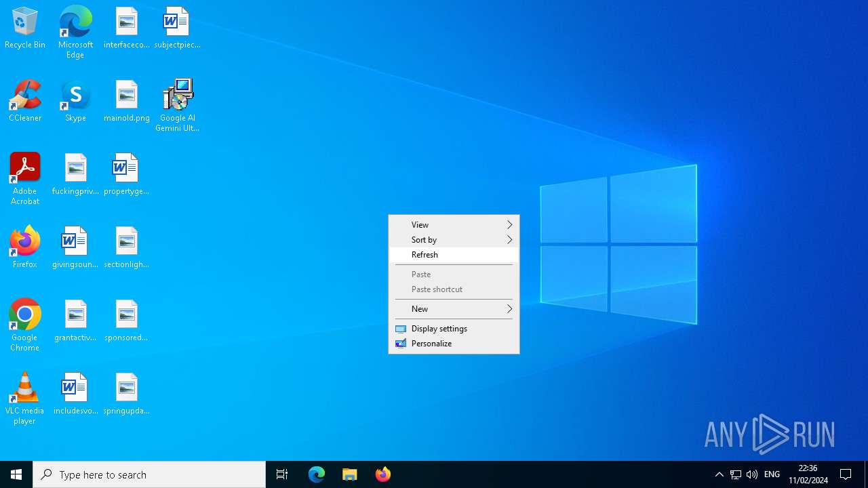The height and width of the screenshot is (488, 868).
Task: Open the ENG language indicator
Action: coord(772,474)
